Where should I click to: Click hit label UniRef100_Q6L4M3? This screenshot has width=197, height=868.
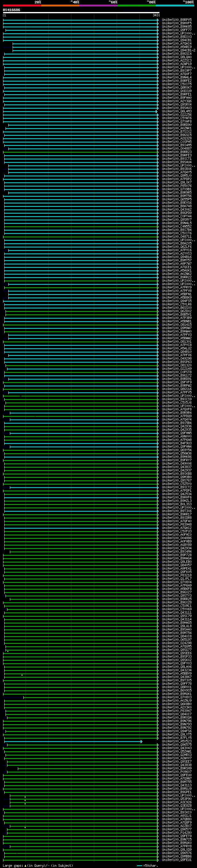tap(177, 111)
